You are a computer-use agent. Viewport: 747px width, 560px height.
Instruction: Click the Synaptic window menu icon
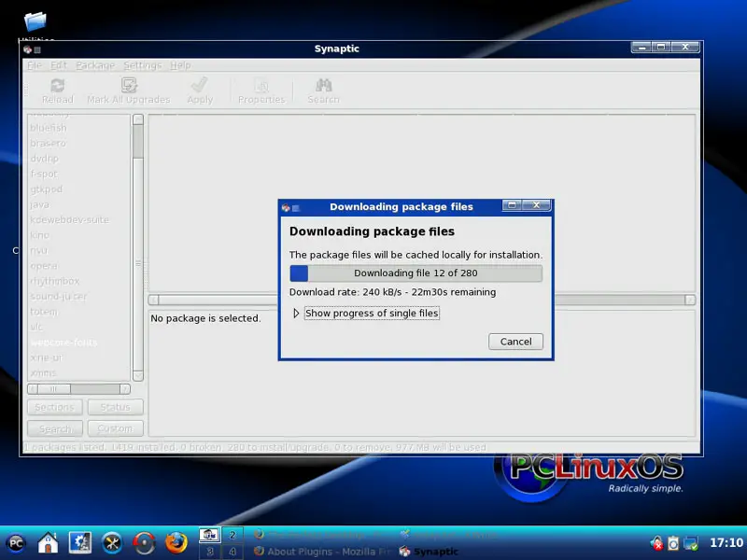(27, 49)
